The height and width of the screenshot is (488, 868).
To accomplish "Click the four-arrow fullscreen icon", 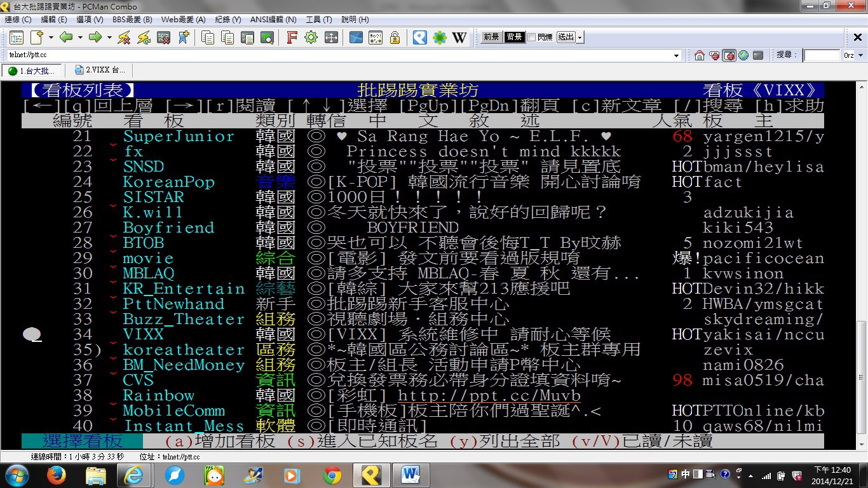I will tap(330, 37).
